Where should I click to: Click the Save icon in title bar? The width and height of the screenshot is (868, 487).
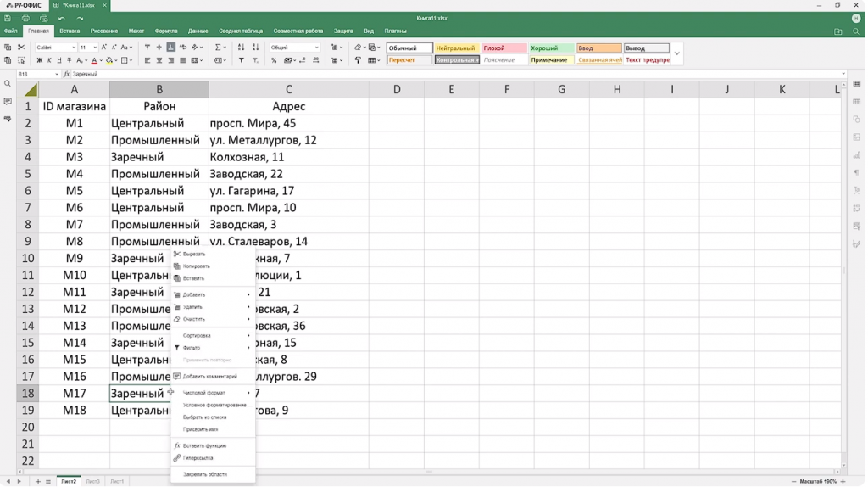click(x=8, y=19)
